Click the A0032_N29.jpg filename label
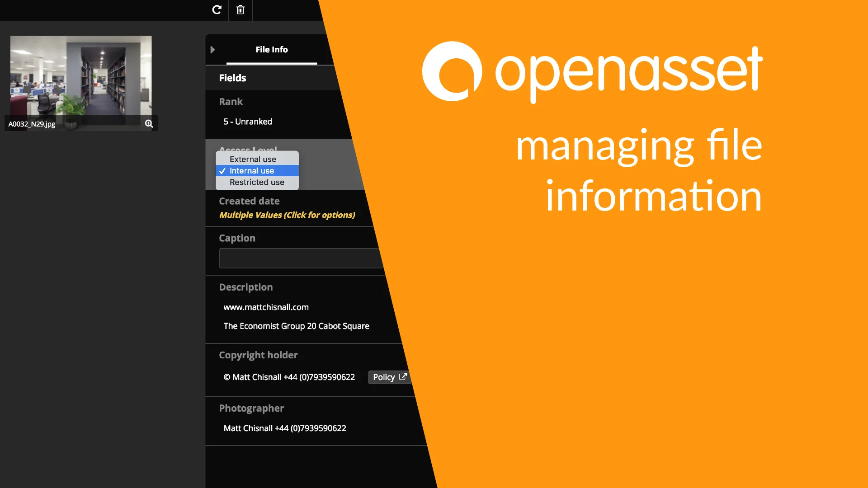868x488 pixels. point(32,124)
